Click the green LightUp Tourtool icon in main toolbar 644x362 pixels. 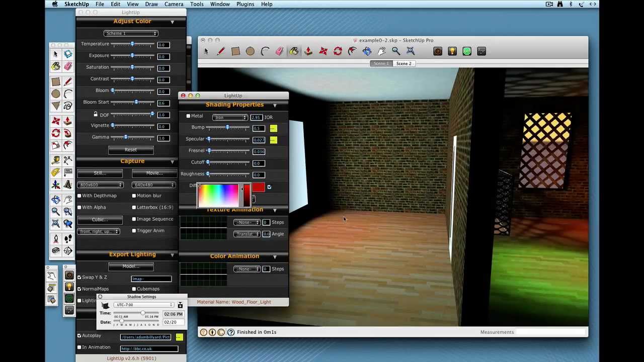click(467, 51)
